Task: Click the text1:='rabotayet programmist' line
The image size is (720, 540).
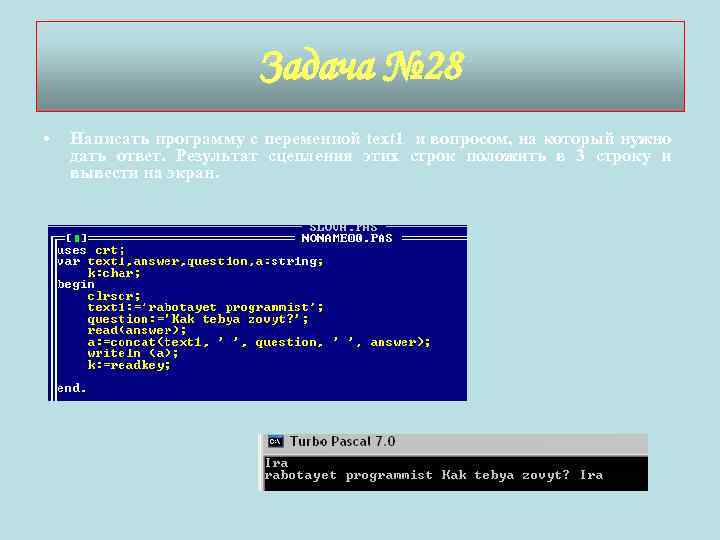Action: 205,307
